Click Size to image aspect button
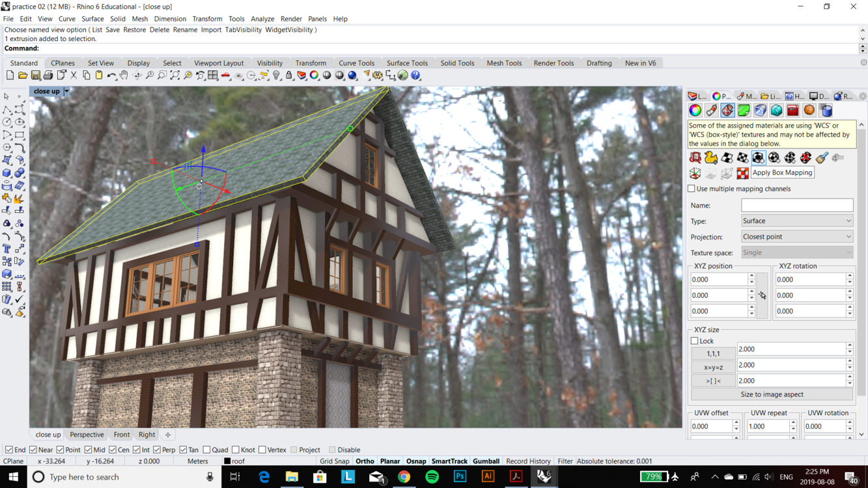868x488 pixels. pyautogui.click(x=772, y=394)
